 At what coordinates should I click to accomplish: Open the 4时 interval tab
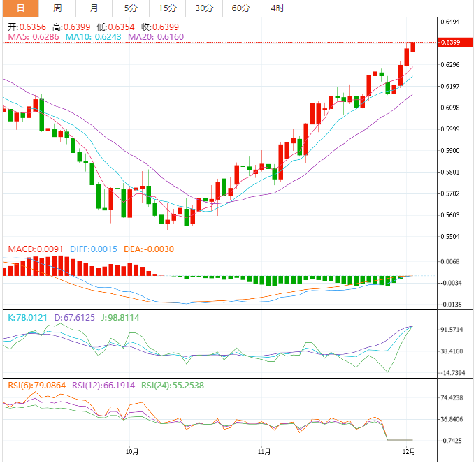277,8
